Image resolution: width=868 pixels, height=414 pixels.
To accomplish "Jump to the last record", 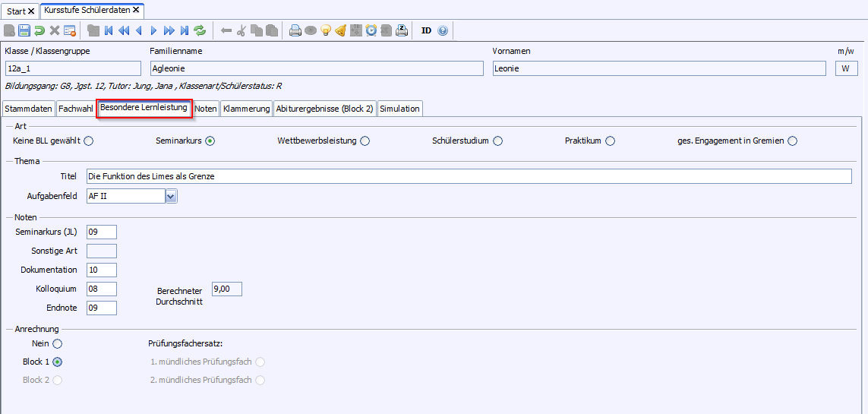I will (185, 31).
